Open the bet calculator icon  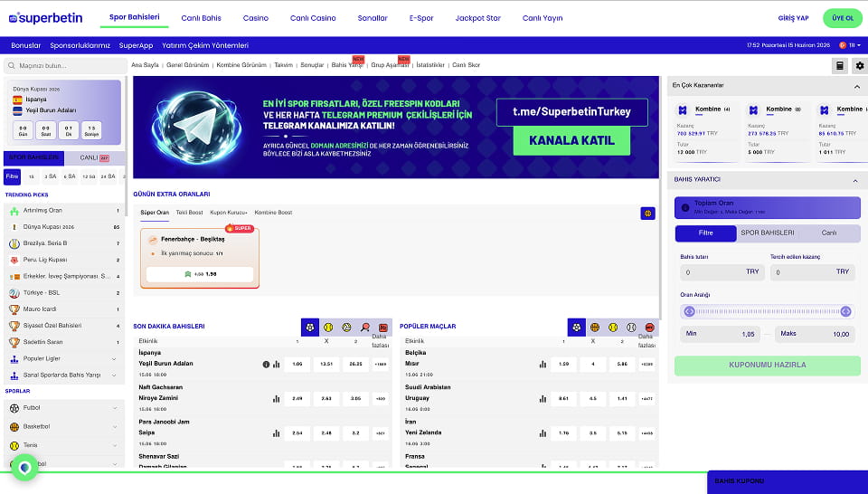click(840, 66)
